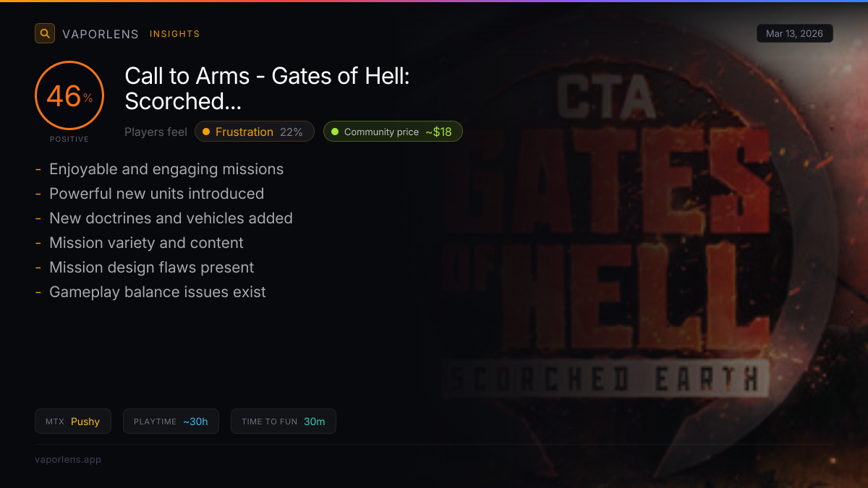Open the VAPORLENS brand name

tap(101, 34)
